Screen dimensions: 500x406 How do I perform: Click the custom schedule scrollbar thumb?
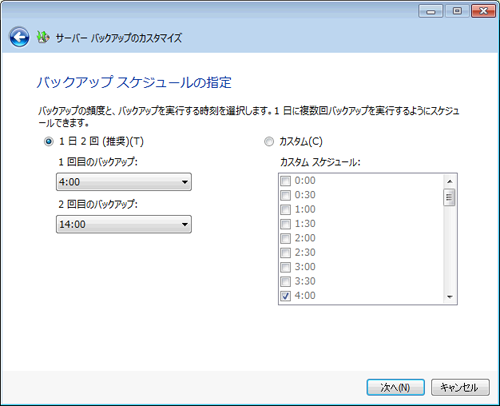point(450,197)
